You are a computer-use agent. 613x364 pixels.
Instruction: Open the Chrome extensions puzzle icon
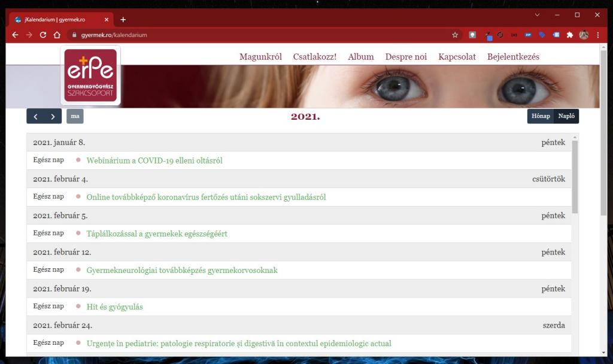click(x=569, y=35)
